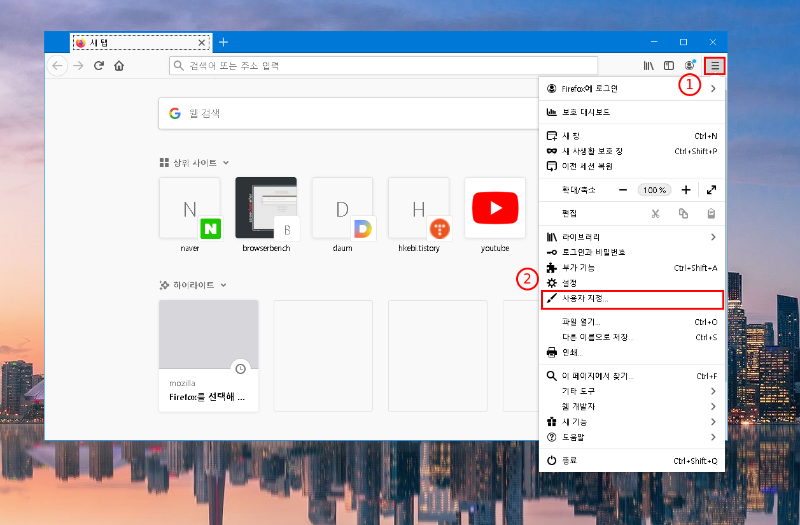
Task: Open 설정 (Settings) from the menu
Action: [x=630, y=283]
